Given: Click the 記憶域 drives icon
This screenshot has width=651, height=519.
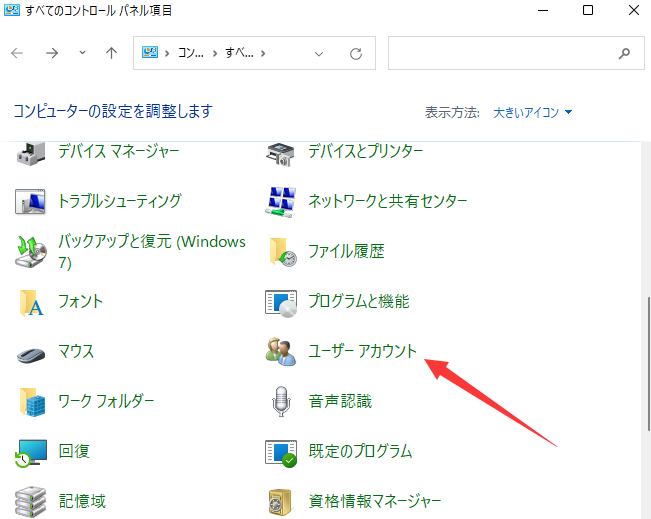Looking at the screenshot, I should pos(30,502).
